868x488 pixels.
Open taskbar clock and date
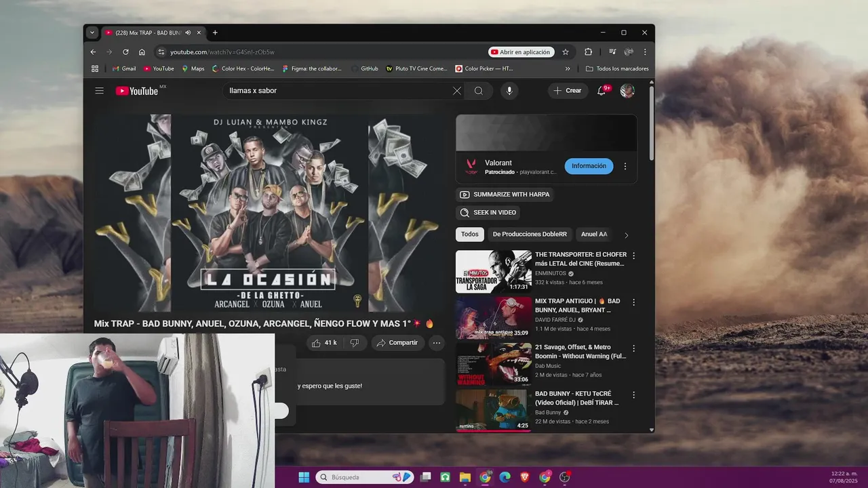click(x=844, y=477)
